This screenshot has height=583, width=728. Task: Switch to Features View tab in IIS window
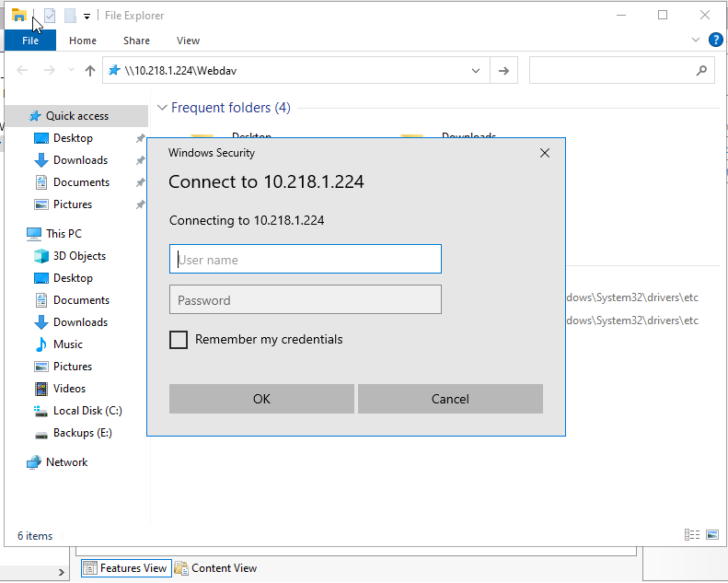point(126,568)
